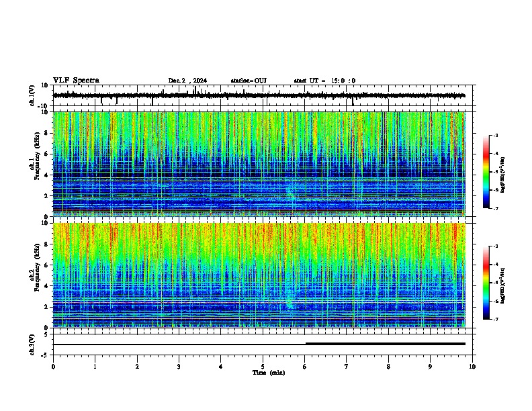Click time axis tick label "5"
This screenshot has height=411, width=532.
263,367
